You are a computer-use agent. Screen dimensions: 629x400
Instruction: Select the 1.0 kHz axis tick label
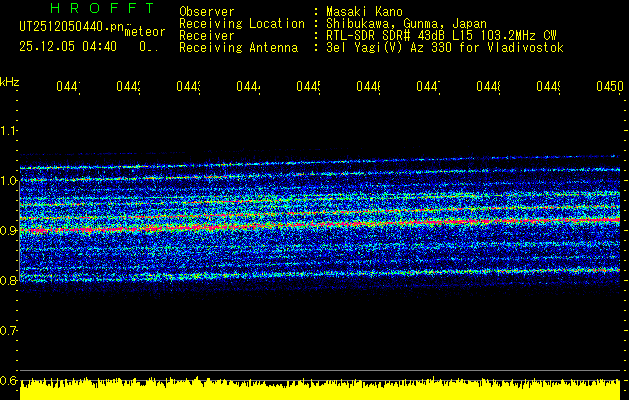[x=9, y=181]
